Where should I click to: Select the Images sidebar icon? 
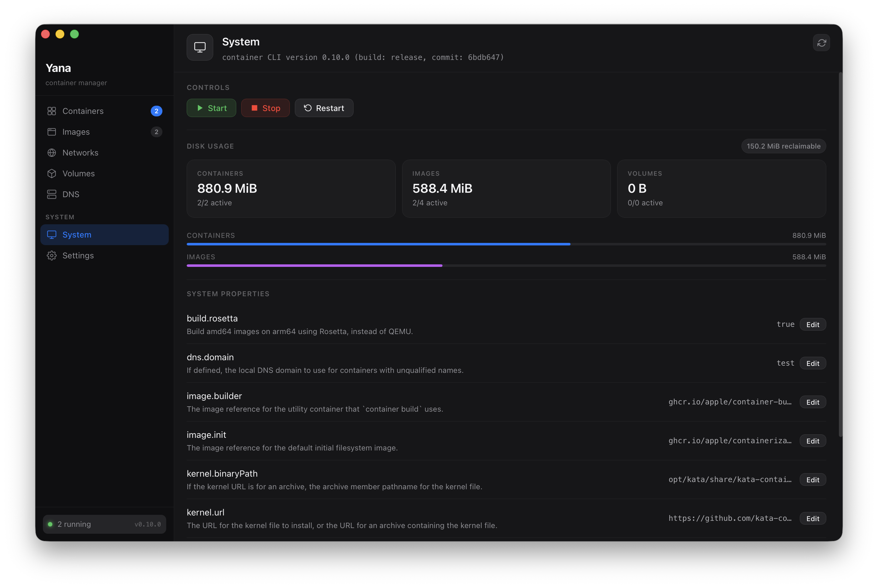pyautogui.click(x=51, y=132)
